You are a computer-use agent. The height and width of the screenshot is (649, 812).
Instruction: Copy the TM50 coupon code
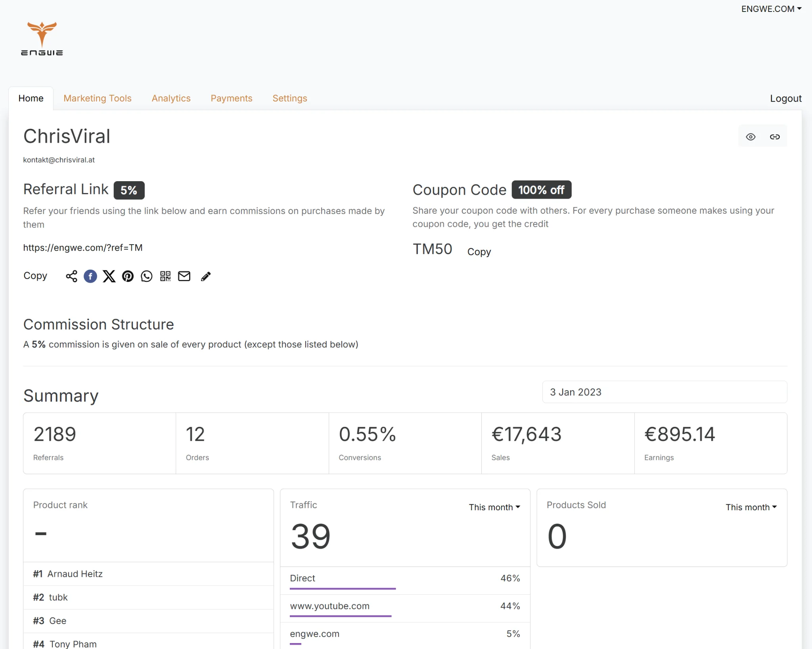(x=479, y=251)
